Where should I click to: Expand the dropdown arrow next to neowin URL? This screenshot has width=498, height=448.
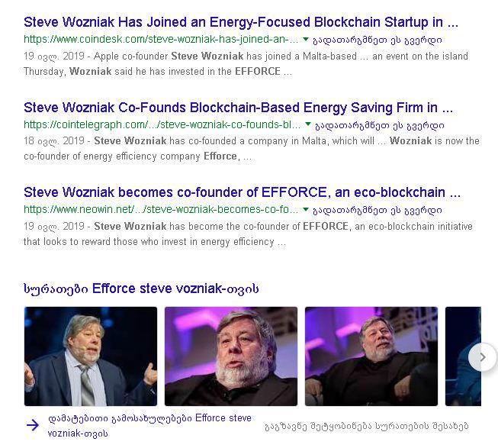pyautogui.click(x=306, y=210)
